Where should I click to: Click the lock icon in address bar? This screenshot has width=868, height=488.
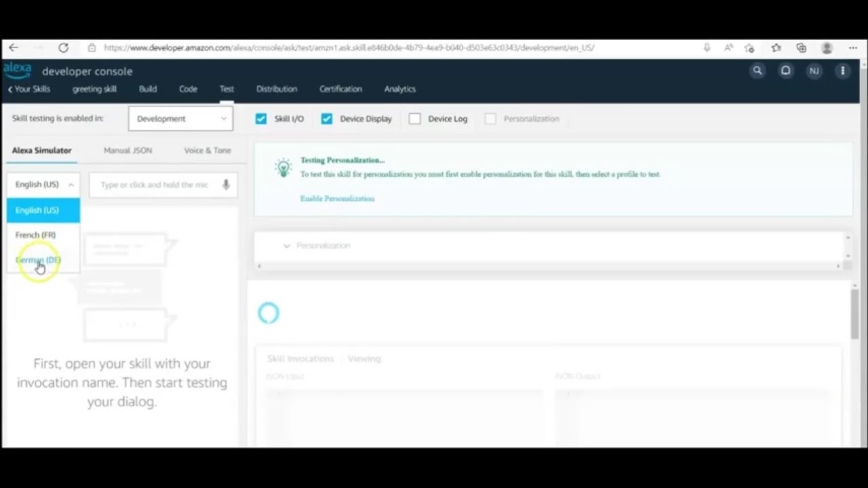coord(92,47)
